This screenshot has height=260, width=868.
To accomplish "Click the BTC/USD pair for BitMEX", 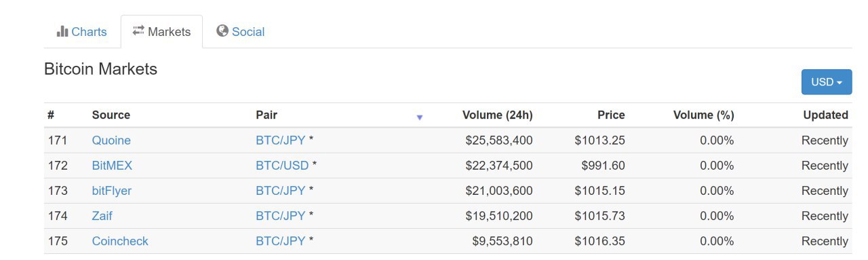I will [x=282, y=166].
